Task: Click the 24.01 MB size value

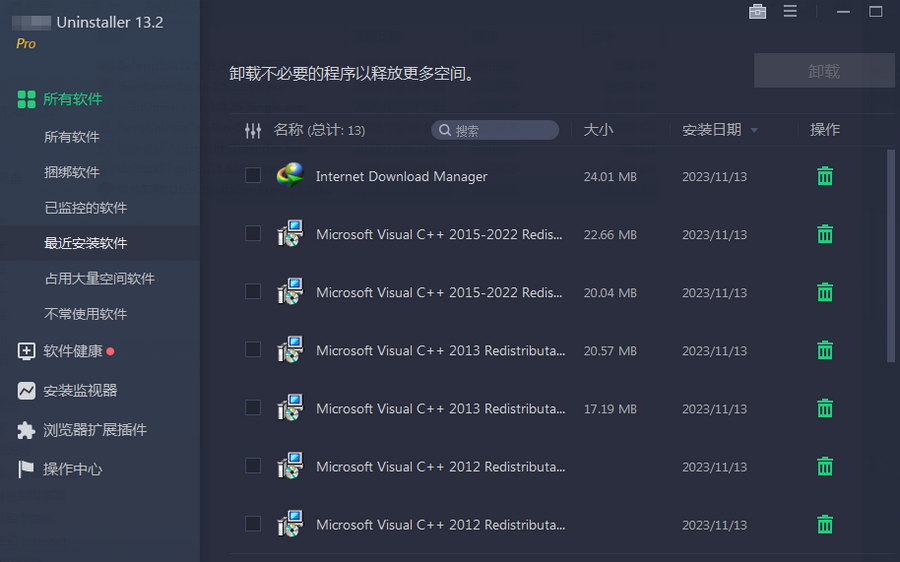Action: tap(610, 177)
